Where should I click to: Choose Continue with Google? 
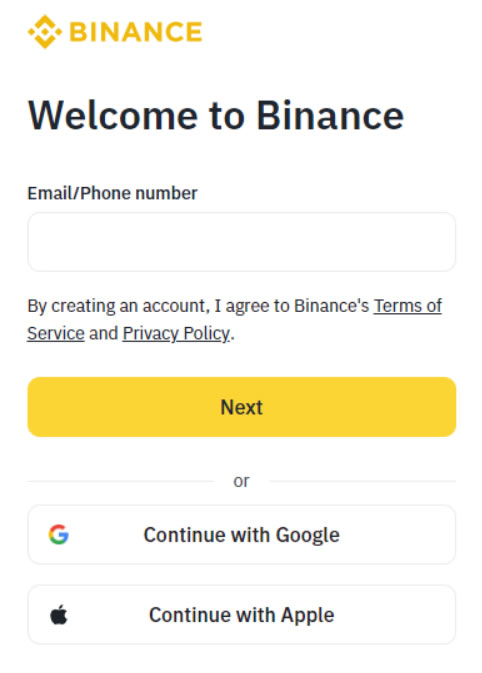coord(241,534)
